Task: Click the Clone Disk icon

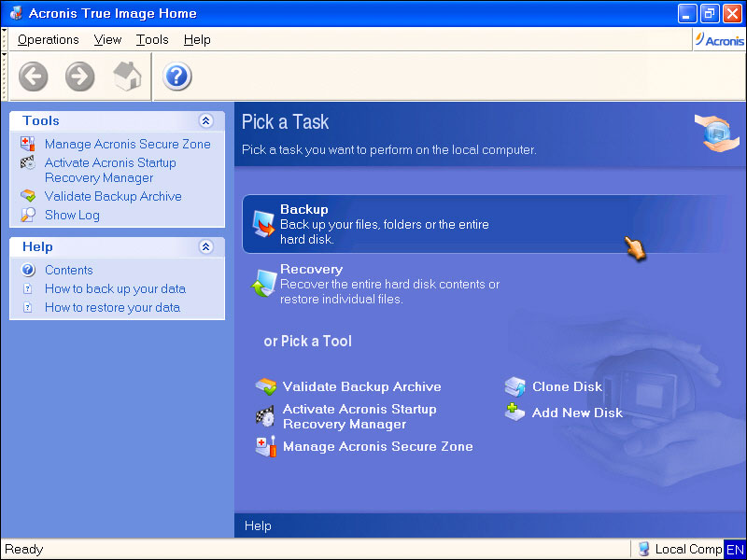Action: click(x=515, y=386)
